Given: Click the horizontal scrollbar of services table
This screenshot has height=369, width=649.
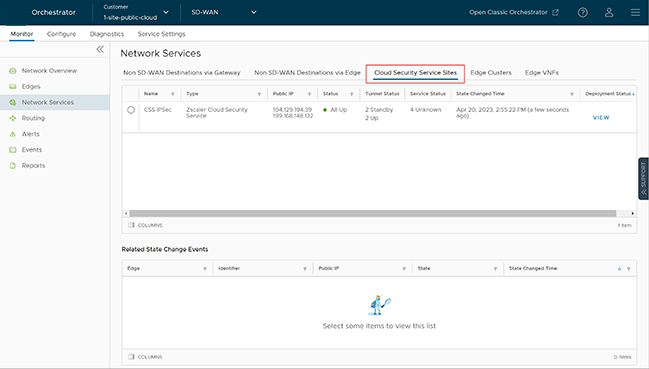Looking at the screenshot, I should (x=373, y=213).
